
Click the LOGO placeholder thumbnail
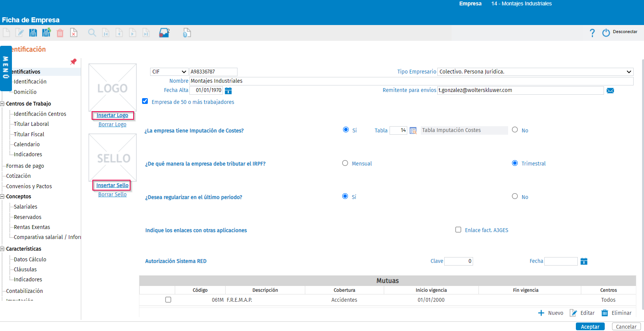pos(112,88)
